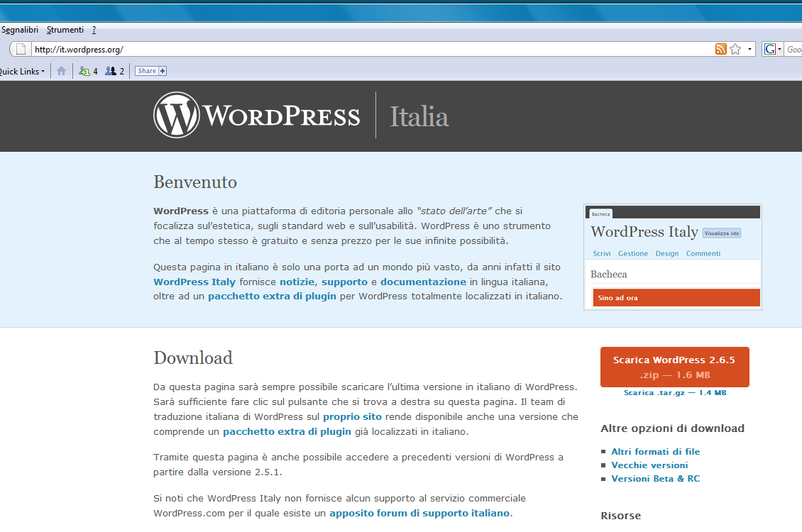Bookmark page with the star icon
Viewport: 802px width, 532px height.
point(735,49)
